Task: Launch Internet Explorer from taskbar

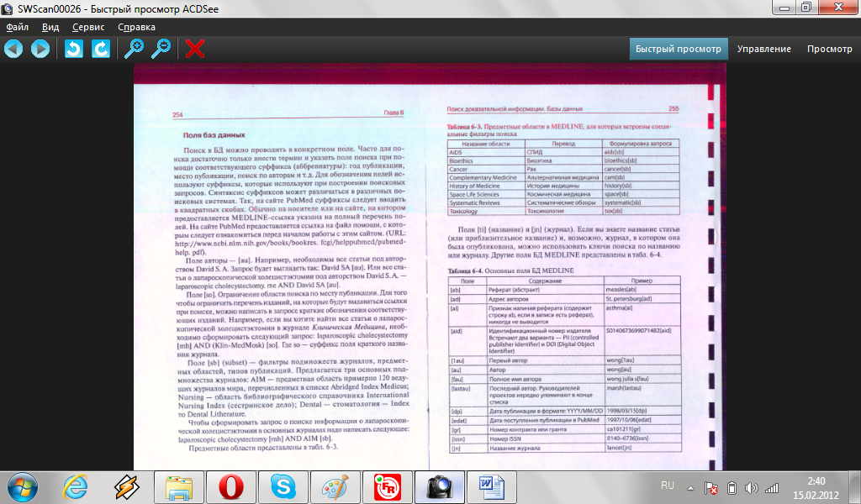Action: (75, 487)
